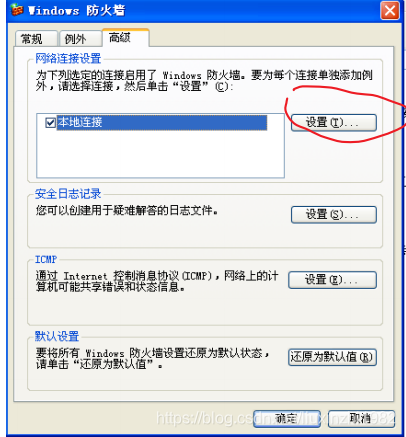Open 设置(S) for security logging

pyautogui.click(x=334, y=214)
